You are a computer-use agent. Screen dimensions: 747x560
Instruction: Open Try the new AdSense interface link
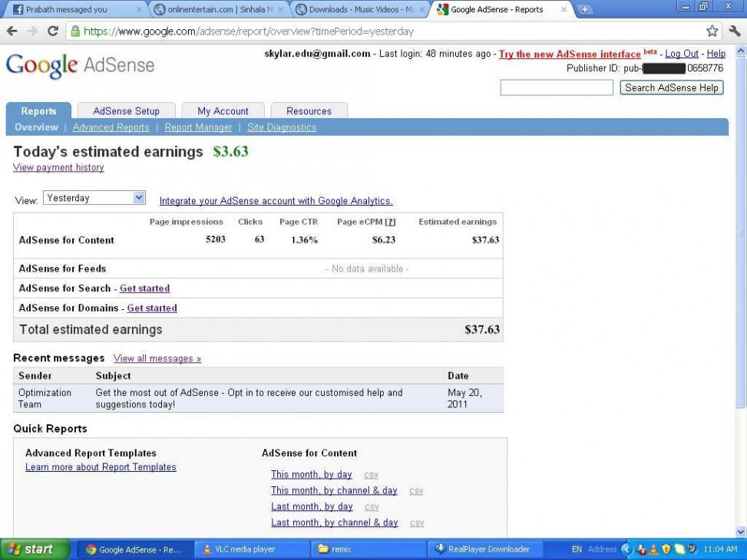click(570, 54)
